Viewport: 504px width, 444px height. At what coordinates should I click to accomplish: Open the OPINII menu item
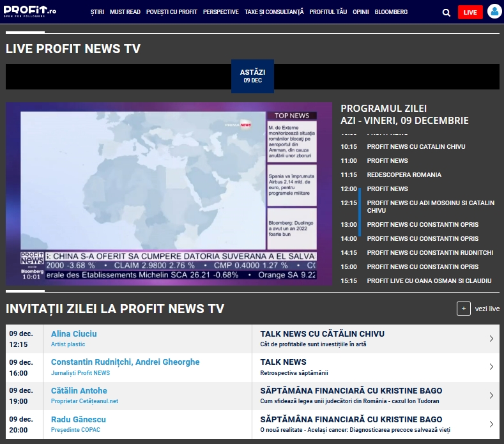point(361,12)
